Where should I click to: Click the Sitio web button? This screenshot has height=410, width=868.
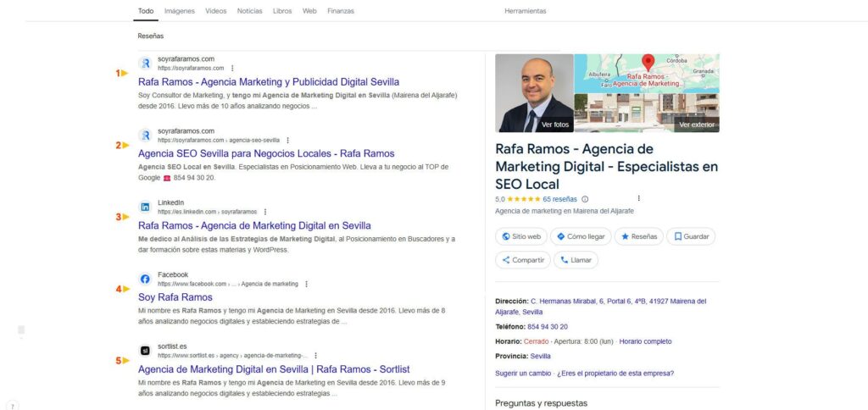coord(521,236)
